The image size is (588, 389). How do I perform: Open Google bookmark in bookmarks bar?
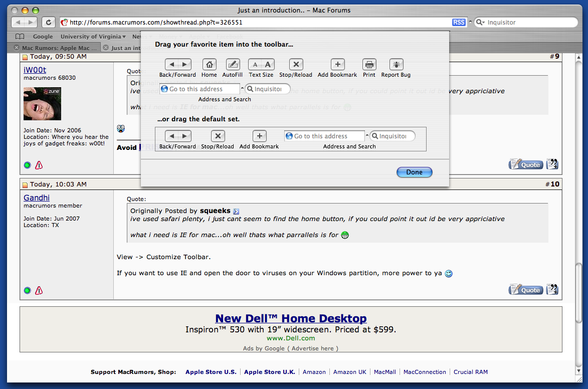tap(43, 37)
